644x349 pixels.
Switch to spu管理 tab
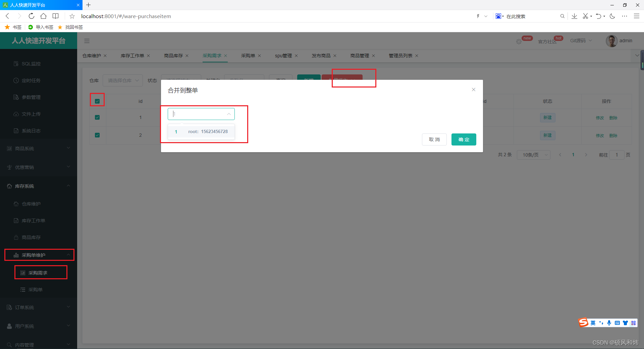[283, 56]
